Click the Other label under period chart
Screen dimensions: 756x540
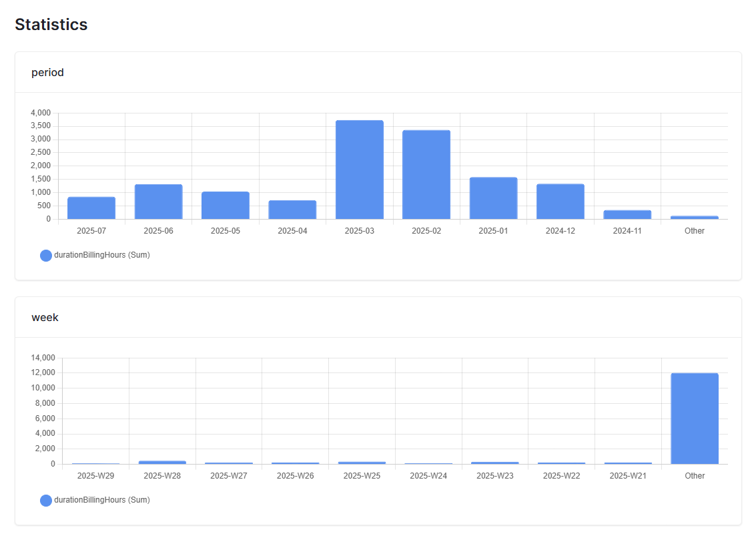pyautogui.click(x=695, y=231)
